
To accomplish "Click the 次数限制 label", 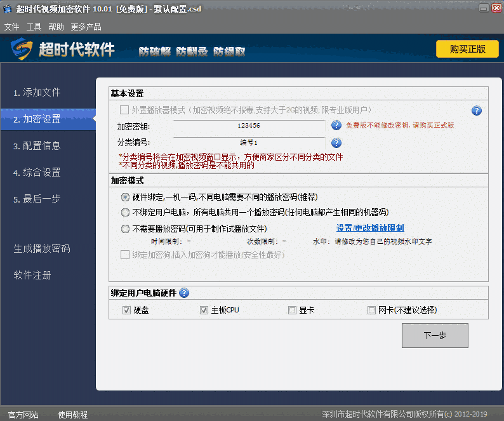I will (263, 241).
